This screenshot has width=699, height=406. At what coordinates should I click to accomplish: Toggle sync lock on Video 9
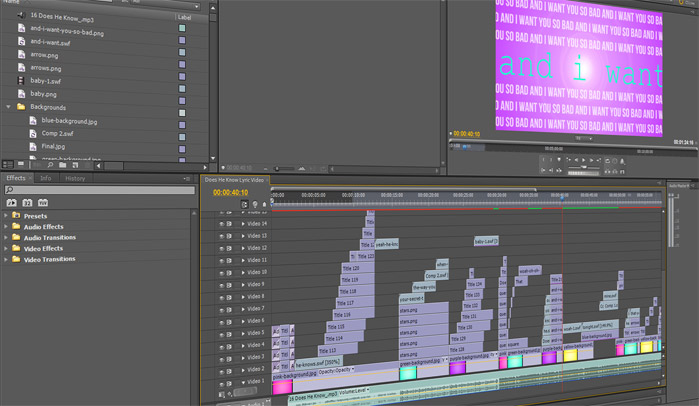pyautogui.click(x=229, y=285)
